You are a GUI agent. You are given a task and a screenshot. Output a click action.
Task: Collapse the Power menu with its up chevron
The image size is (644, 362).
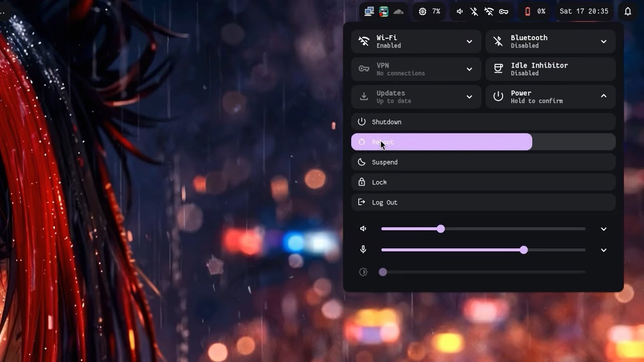tap(604, 97)
